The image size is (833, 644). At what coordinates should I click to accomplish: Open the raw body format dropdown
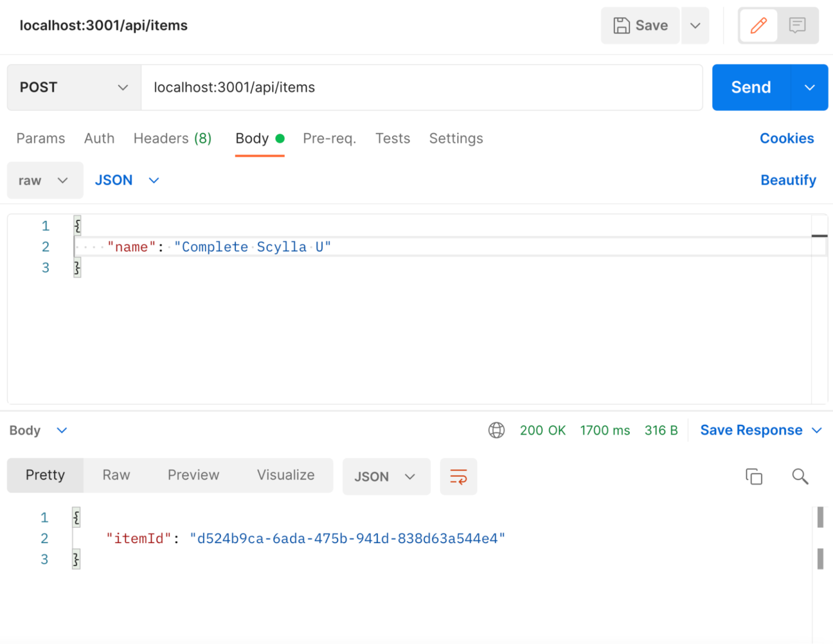coord(45,180)
